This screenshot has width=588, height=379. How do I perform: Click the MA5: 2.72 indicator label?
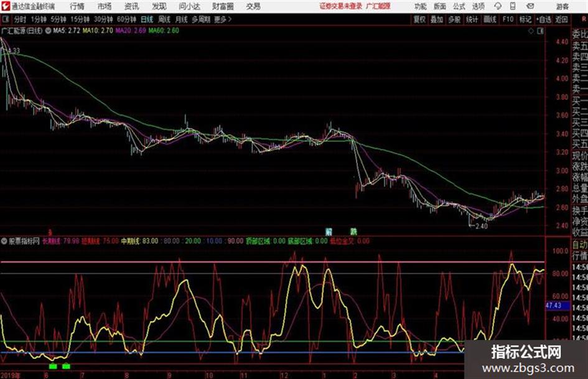click(x=67, y=30)
